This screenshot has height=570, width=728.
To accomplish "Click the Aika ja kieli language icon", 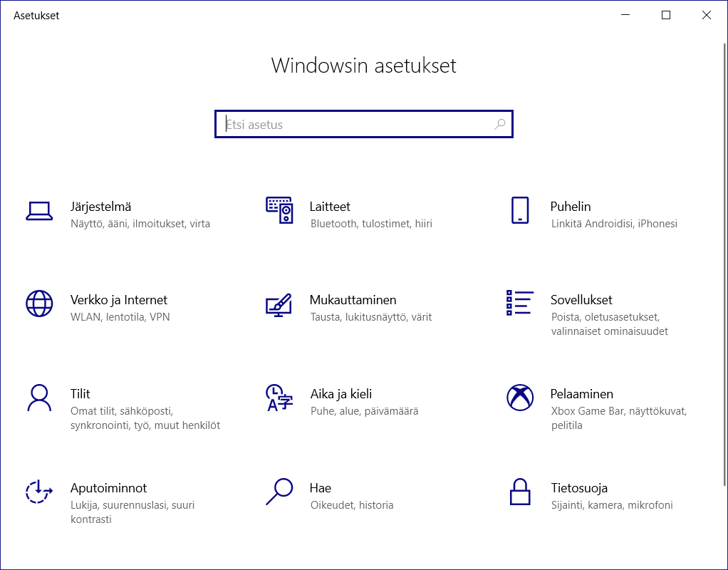I will 279,398.
